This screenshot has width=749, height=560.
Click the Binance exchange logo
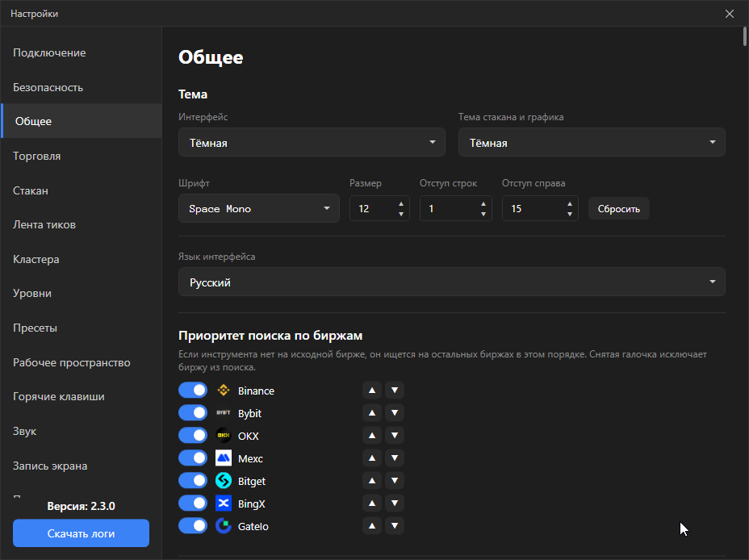pos(223,391)
